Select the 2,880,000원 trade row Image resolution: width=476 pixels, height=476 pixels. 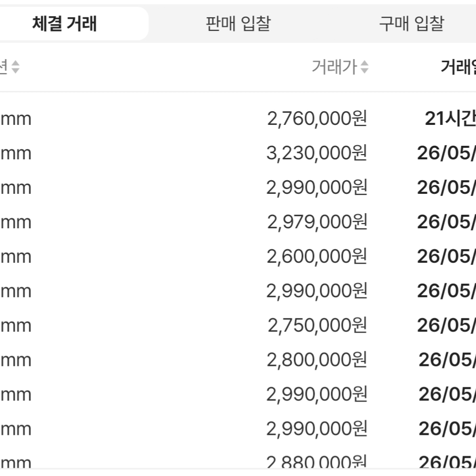pos(238,461)
